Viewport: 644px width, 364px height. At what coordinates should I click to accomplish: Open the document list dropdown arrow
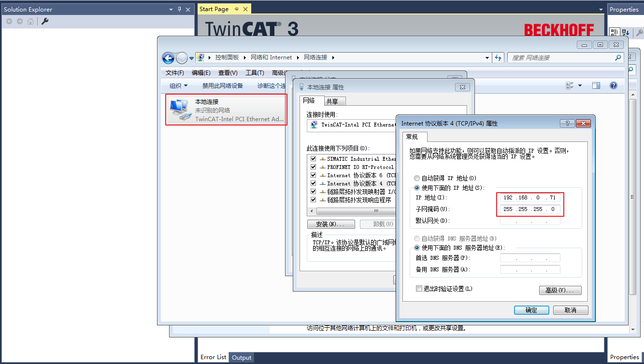(x=601, y=9)
